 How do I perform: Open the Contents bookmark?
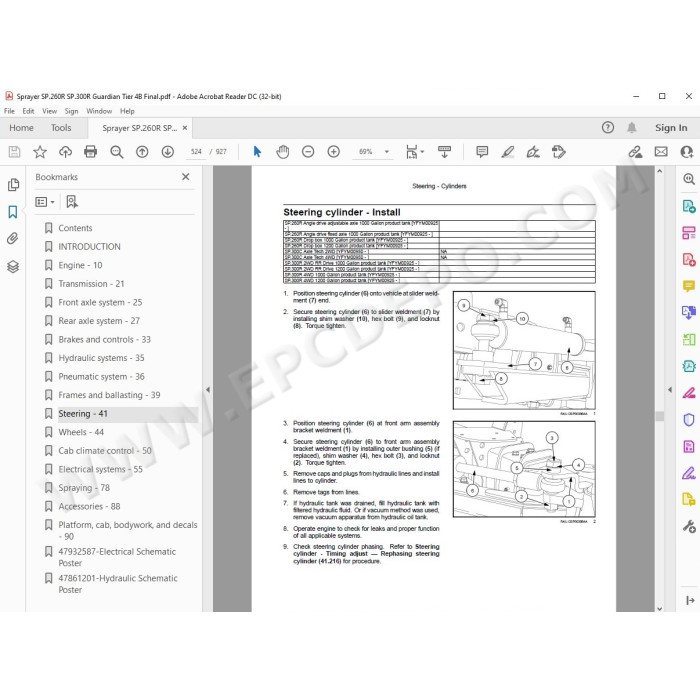[x=75, y=228]
